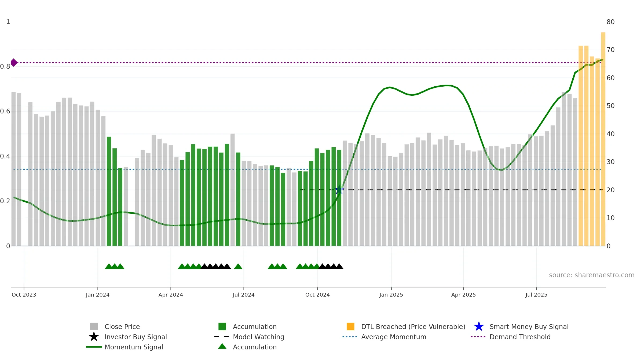Click the green triangle Accumulation legend icon
This screenshot has height=362, width=644.
[222, 346]
